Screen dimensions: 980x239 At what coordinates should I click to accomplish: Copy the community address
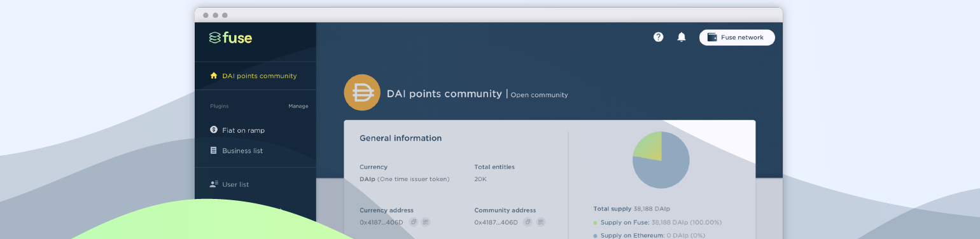click(528, 222)
